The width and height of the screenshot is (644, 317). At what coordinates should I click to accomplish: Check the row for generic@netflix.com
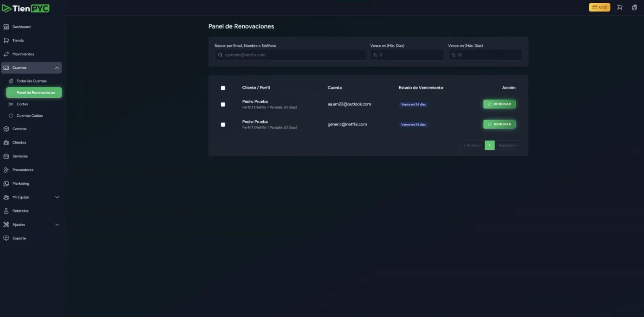coord(223,125)
